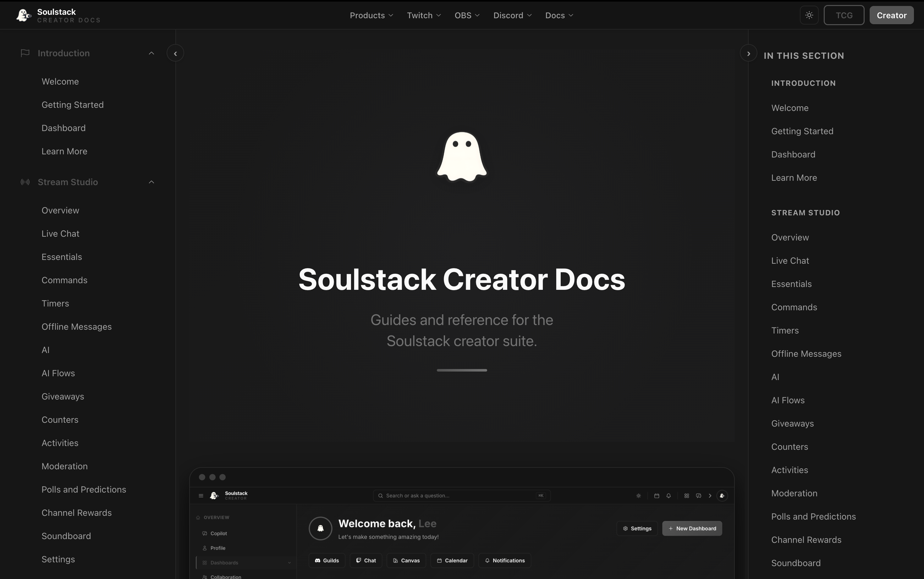Click the Calendar tab in preview
The image size is (924, 579).
tap(452, 561)
